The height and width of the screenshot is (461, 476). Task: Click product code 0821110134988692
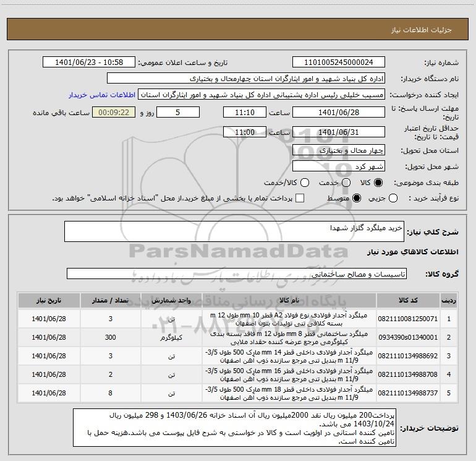tap(408, 356)
